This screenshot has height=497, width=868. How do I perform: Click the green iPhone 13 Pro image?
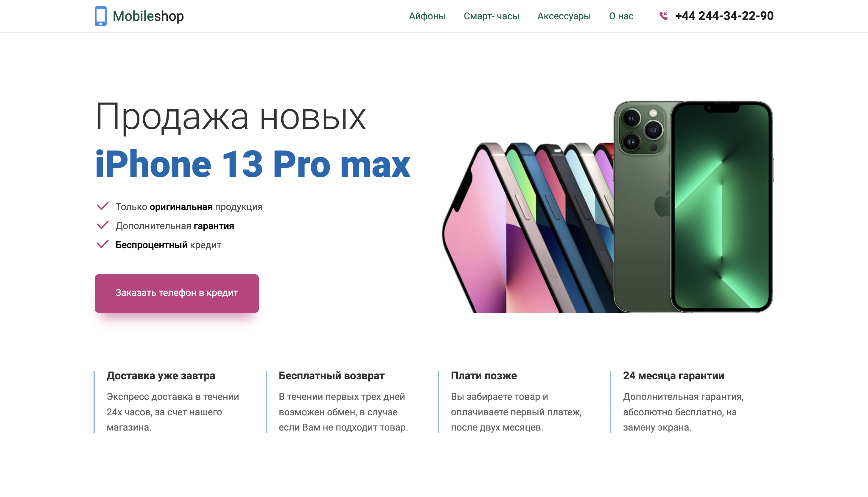693,206
